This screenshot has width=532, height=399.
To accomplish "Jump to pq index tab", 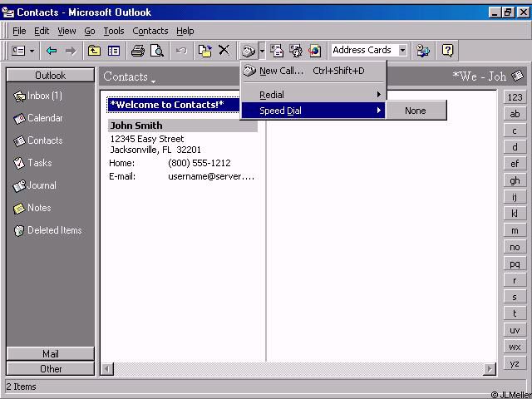I will coord(515,264).
